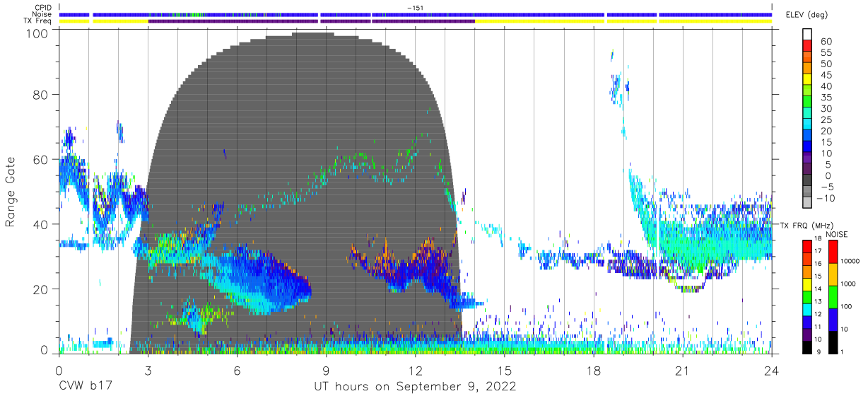This screenshot has height=401, width=868.
Task: Click ELEV colorbar value '-5'
Action: point(826,187)
